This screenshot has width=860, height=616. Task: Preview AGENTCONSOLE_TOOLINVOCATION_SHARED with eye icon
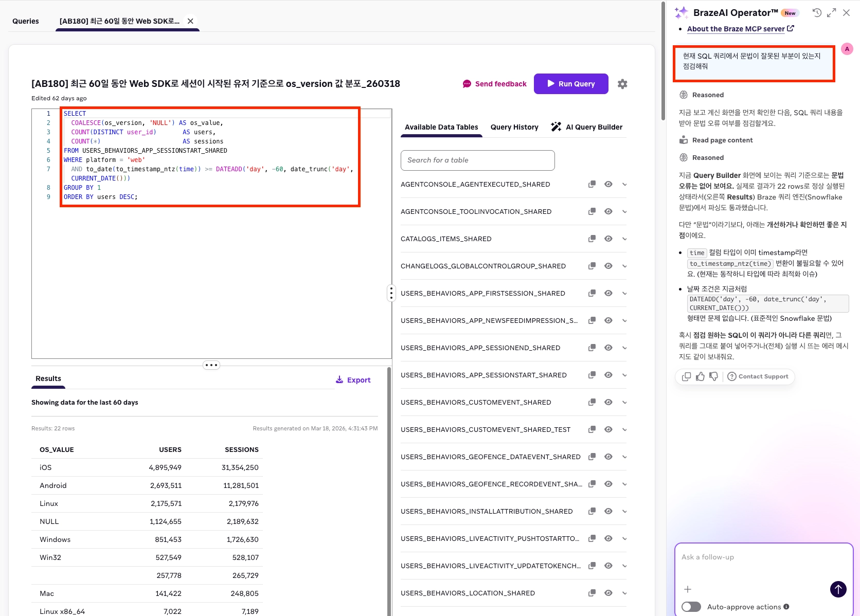(x=608, y=211)
